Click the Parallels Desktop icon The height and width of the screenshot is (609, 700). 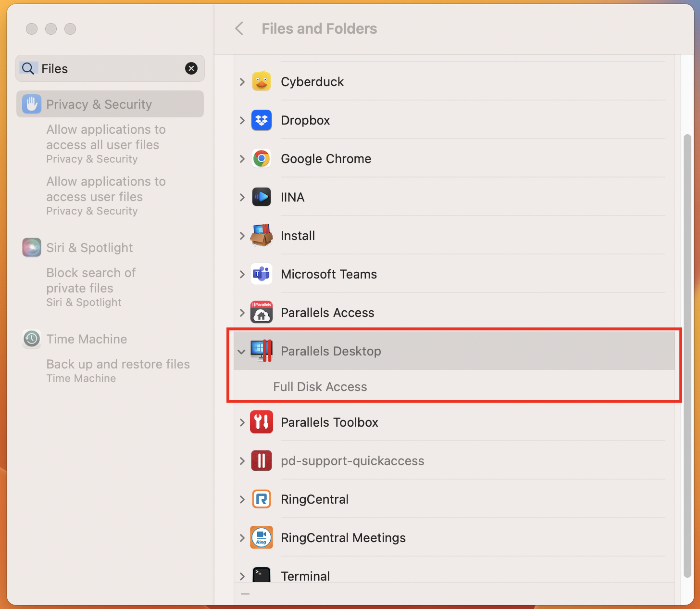[262, 351]
